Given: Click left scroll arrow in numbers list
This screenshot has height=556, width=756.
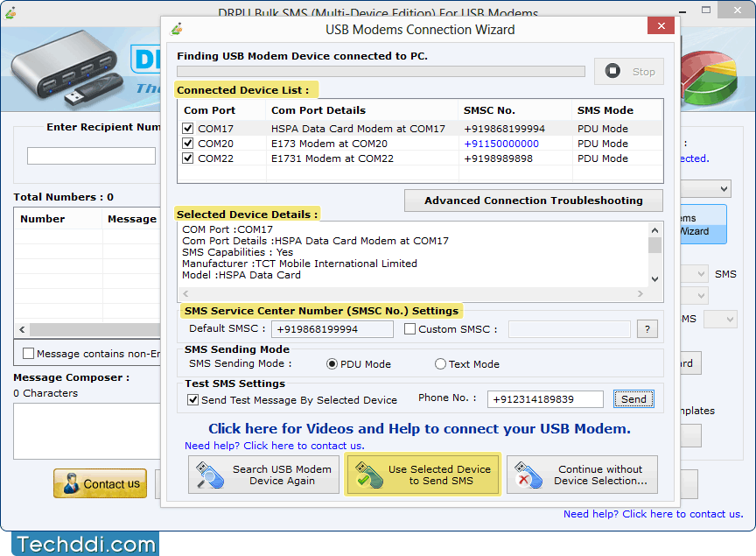Looking at the screenshot, I should point(22,329).
